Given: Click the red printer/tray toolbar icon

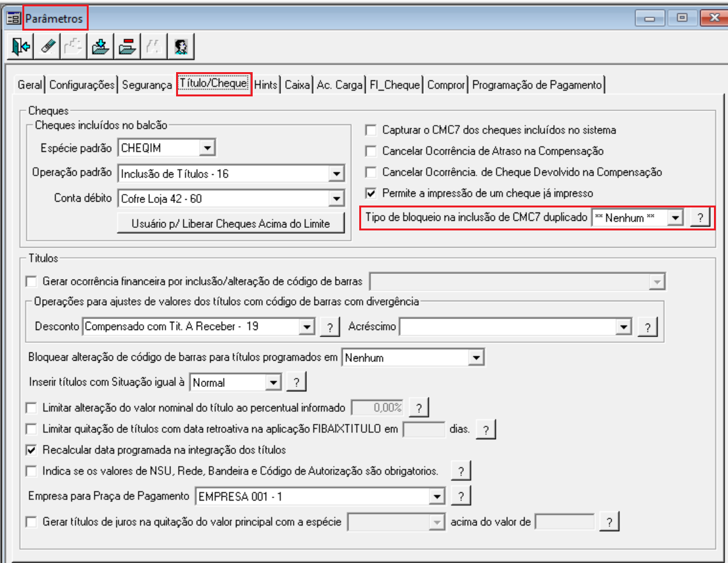Looking at the screenshot, I should [x=127, y=47].
